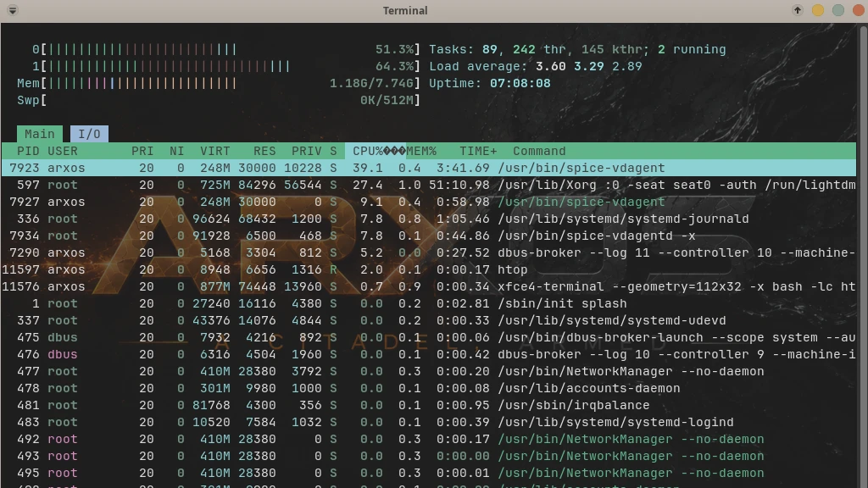
Task: Select thread row PID 7927 spice-vdagent
Action: point(428,202)
